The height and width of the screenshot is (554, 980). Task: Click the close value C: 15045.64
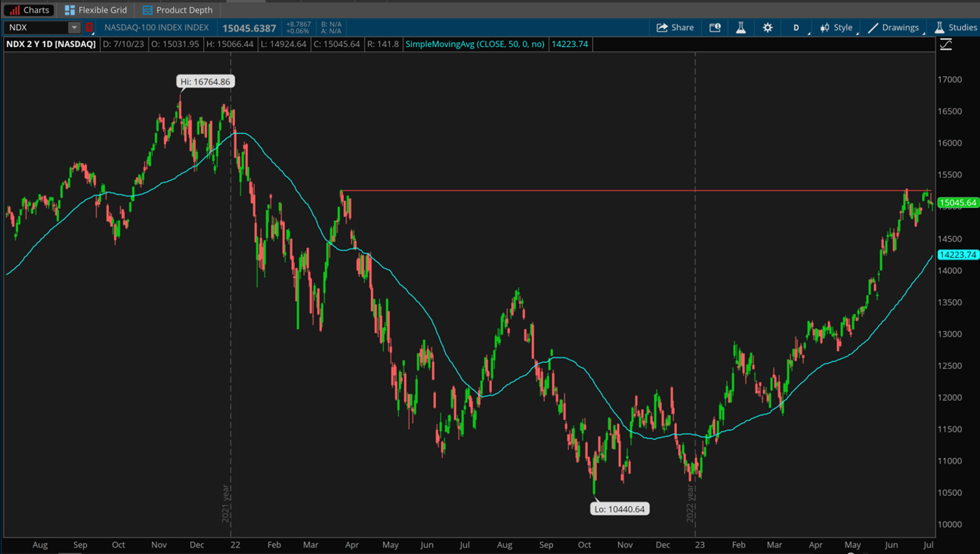pos(337,44)
